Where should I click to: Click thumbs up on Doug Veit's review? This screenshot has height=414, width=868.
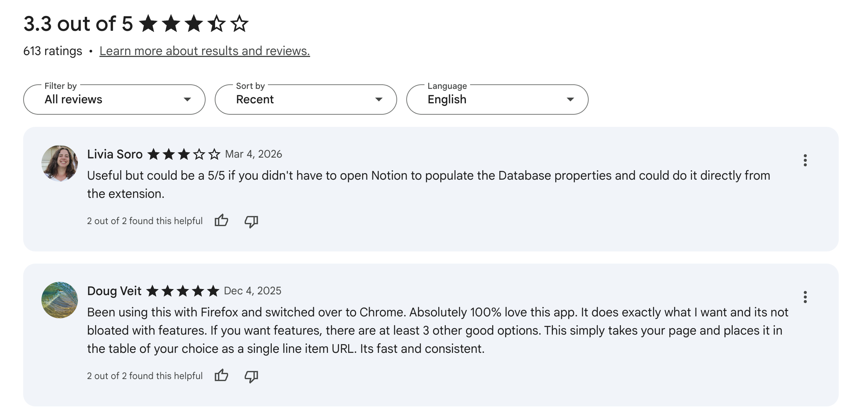(222, 375)
